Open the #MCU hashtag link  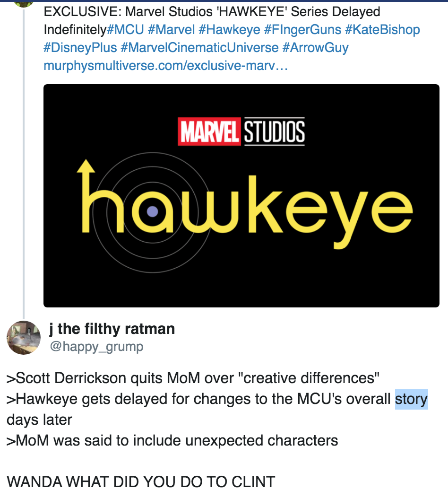125,30
